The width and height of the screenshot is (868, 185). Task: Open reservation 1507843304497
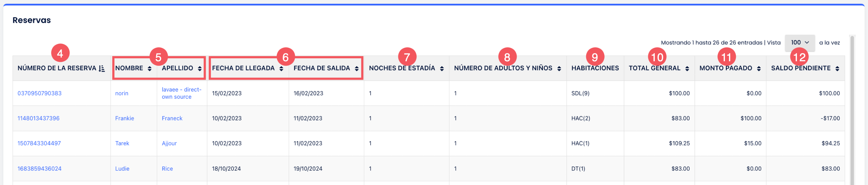(39, 143)
